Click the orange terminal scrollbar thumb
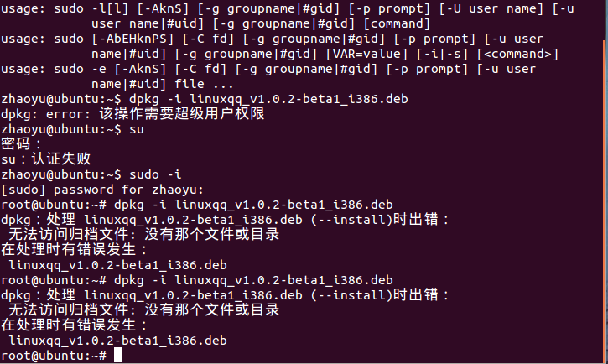Screen dimensions: 608x364 (x=605, y=201)
